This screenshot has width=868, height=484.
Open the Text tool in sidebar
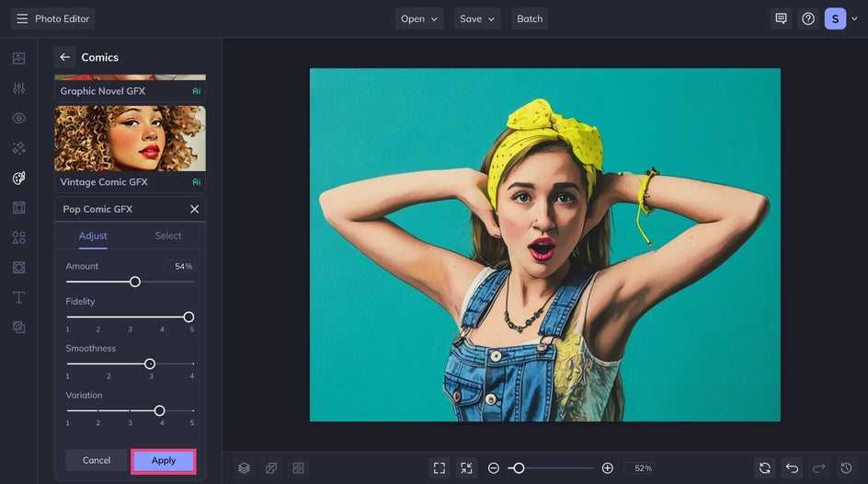(x=18, y=297)
